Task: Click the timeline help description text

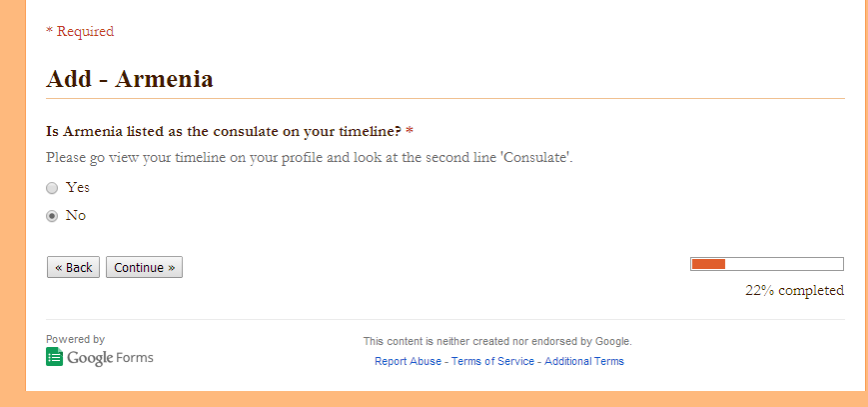Action: (310, 157)
